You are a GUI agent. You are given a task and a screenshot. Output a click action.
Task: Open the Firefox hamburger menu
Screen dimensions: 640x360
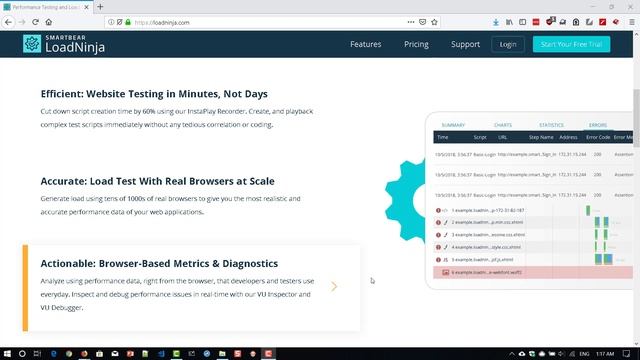[x=632, y=22]
